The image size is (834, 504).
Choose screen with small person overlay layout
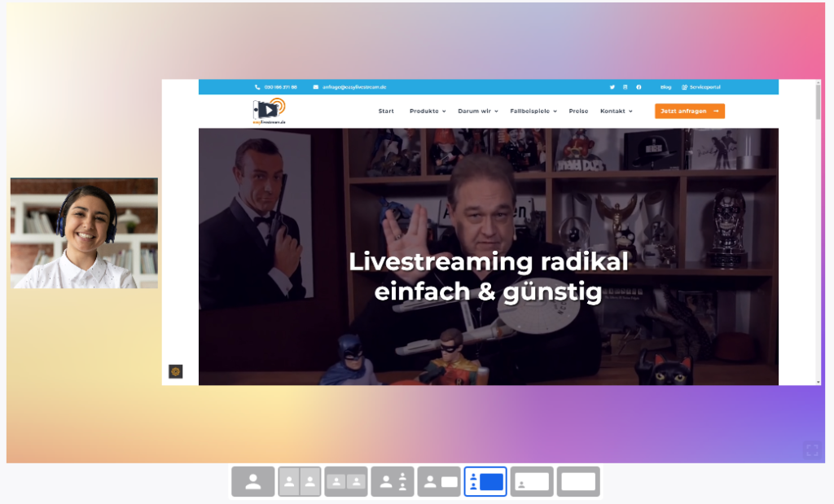pos(532,481)
